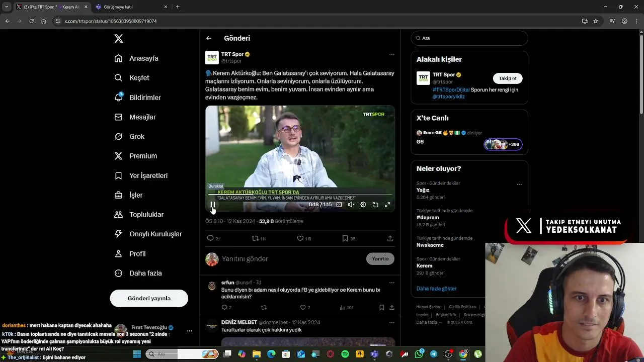This screenshot has width=644, height=362.
Task: Open Grok from sidebar
Action: tap(129, 137)
